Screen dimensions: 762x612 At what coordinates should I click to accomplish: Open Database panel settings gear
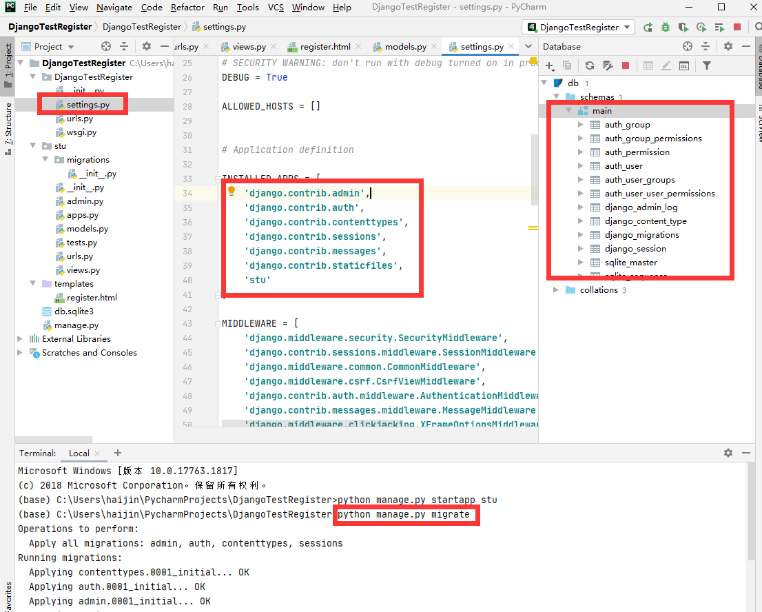pyautogui.click(x=728, y=47)
